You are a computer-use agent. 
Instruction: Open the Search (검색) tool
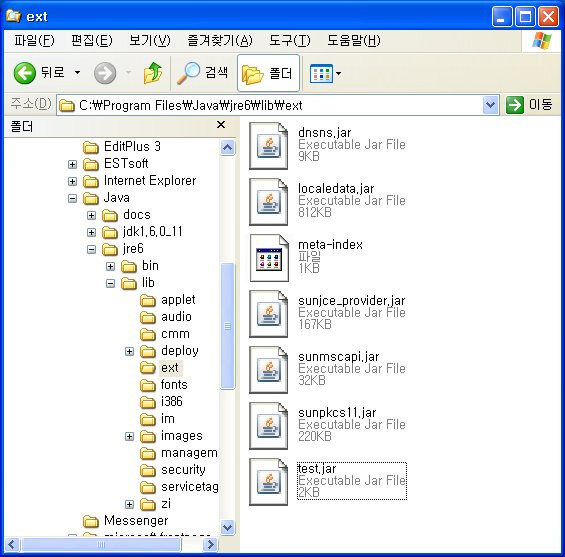coord(203,73)
